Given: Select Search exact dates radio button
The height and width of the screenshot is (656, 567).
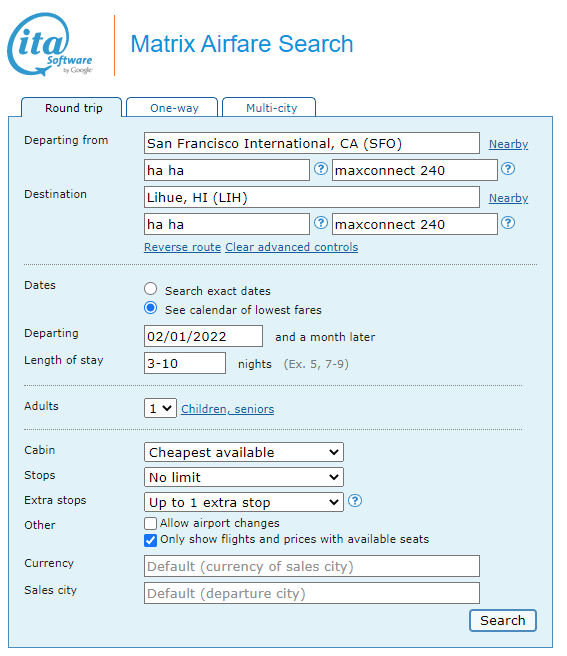Looking at the screenshot, I should [x=151, y=289].
